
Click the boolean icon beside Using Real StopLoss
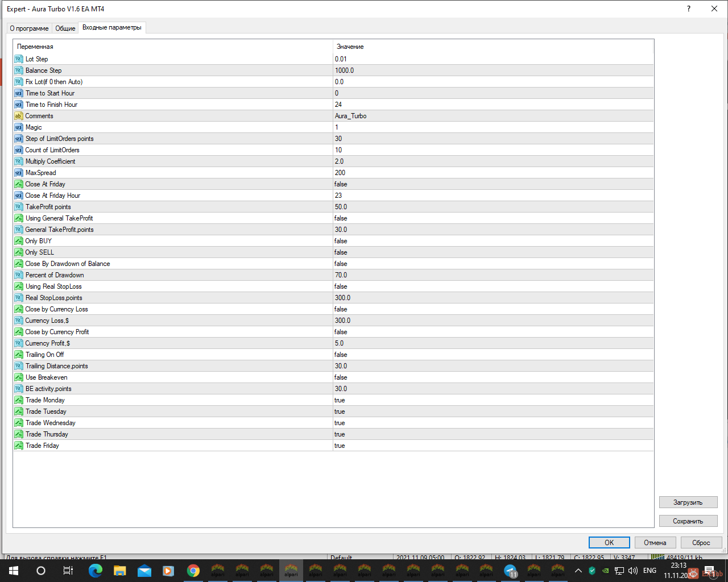(x=19, y=286)
